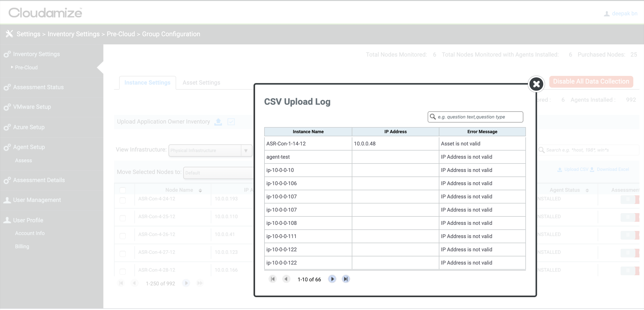
Task: Click the Download Excel link
Action: [612, 169]
